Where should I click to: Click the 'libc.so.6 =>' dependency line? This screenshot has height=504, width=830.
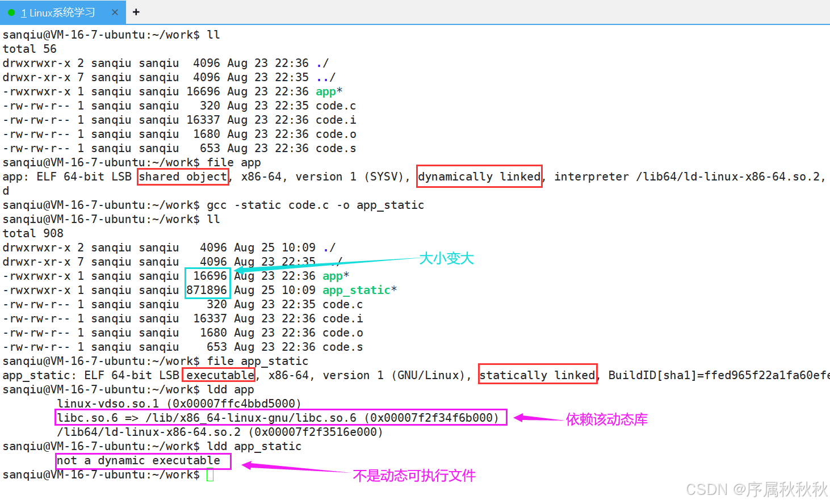click(x=278, y=418)
